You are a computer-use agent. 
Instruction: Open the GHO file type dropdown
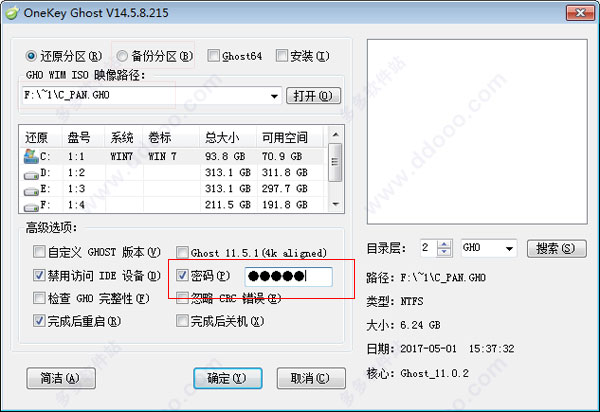coord(509,247)
